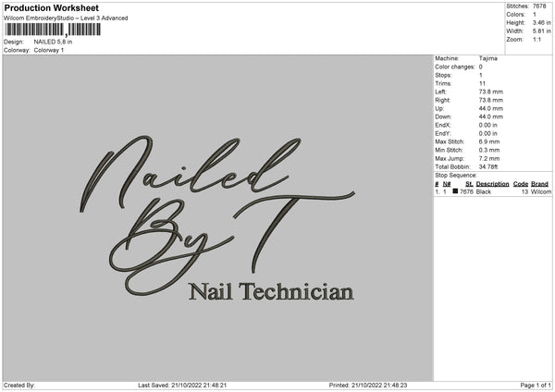This screenshot has width=555, height=392.
Task: Select the Color changes value 0
Action: point(481,67)
